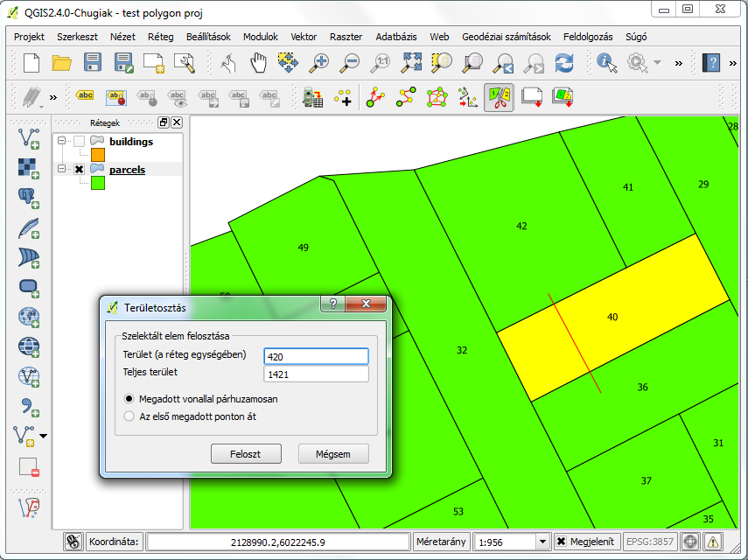Click the green parcels layer color swatch
The height and width of the screenshot is (560, 748).
86,183
